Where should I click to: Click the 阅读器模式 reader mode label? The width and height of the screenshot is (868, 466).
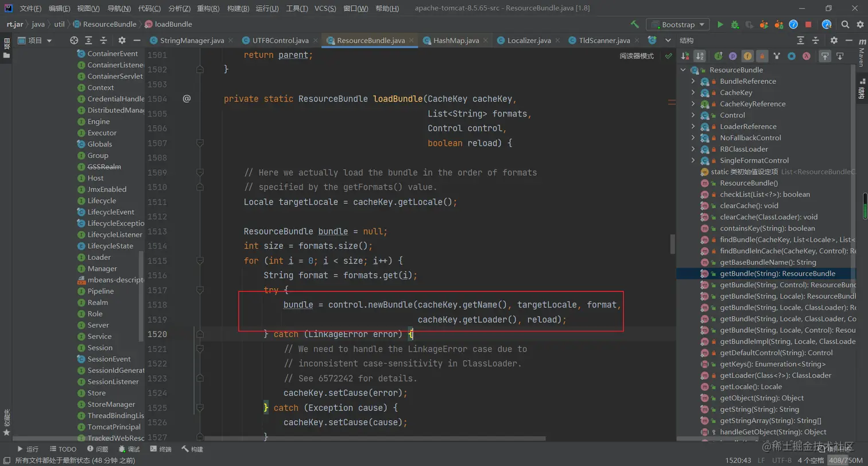[637, 56]
